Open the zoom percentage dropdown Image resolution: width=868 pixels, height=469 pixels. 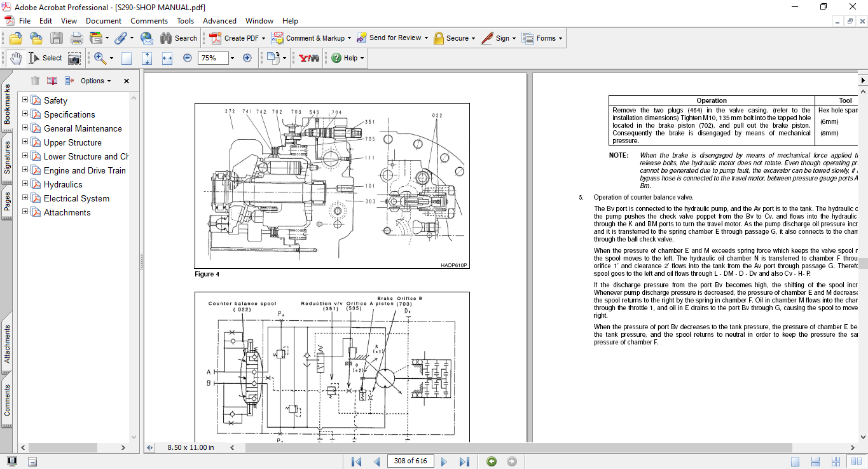(x=232, y=58)
